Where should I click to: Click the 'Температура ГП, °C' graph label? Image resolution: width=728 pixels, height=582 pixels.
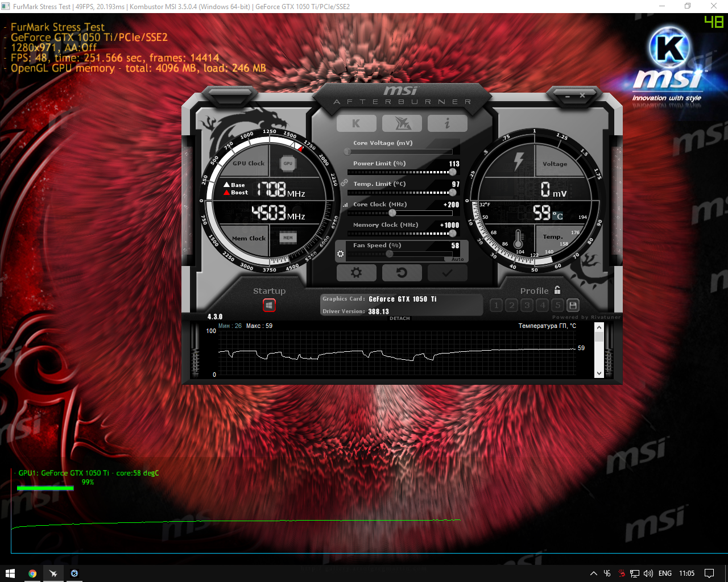(547, 326)
